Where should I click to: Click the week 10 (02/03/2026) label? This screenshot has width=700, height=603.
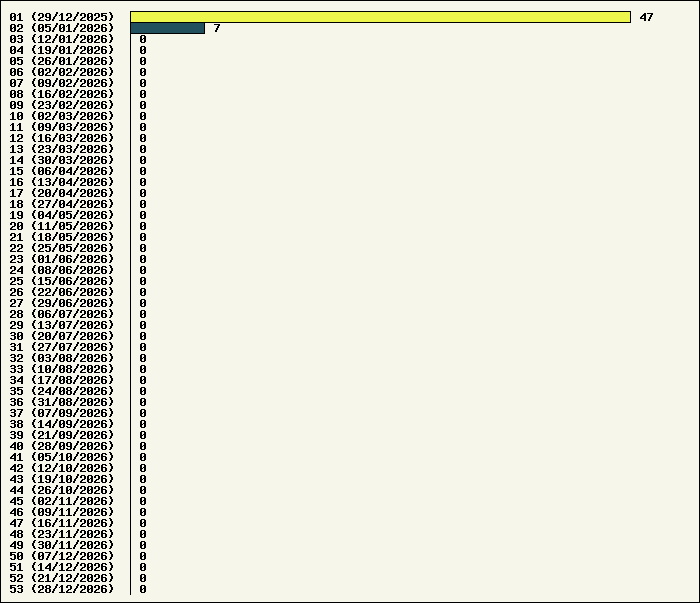click(x=62, y=116)
